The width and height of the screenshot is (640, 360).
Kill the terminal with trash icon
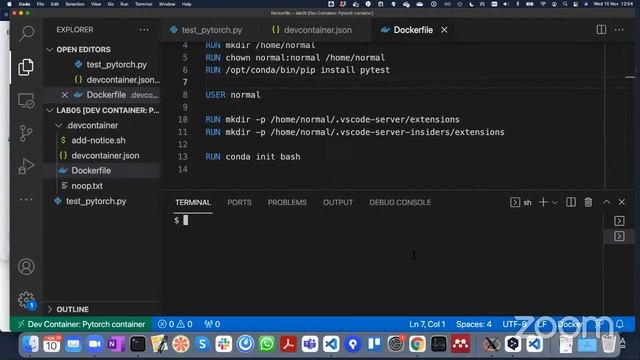588,202
